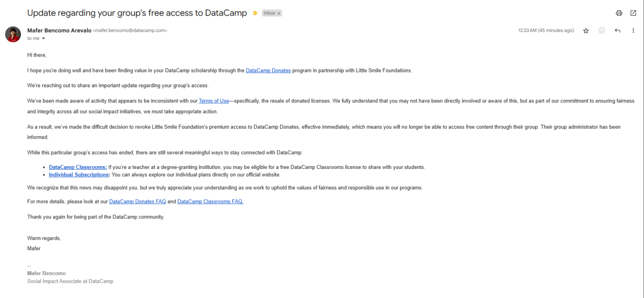Add emoji reaction to the email

pos(602,31)
